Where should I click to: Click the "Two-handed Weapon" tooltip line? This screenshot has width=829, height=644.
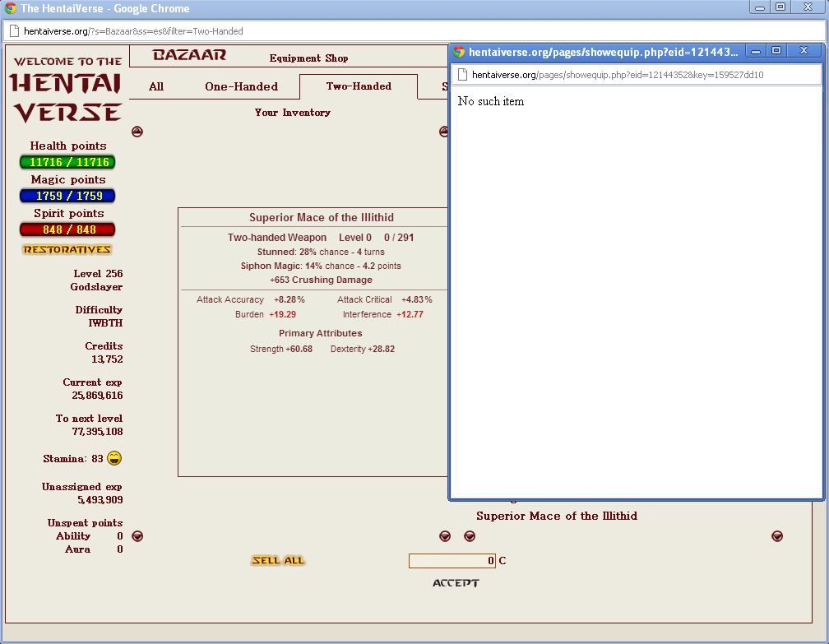(x=277, y=238)
